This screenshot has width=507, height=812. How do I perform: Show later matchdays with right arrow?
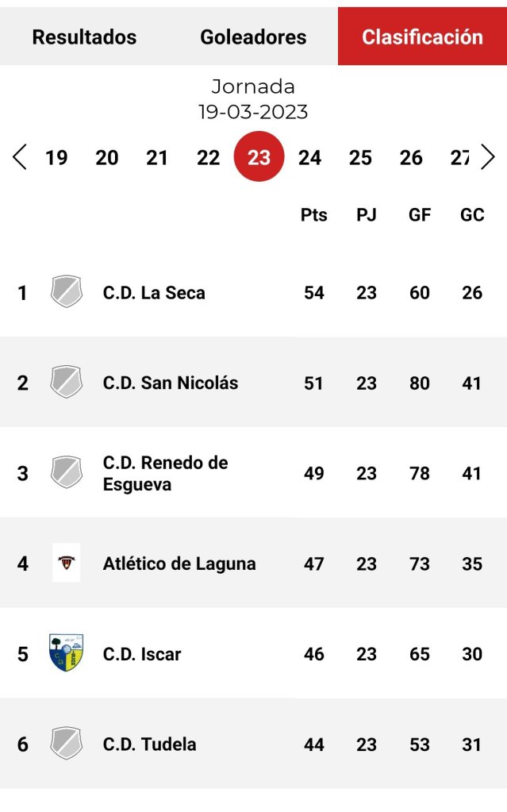click(488, 157)
